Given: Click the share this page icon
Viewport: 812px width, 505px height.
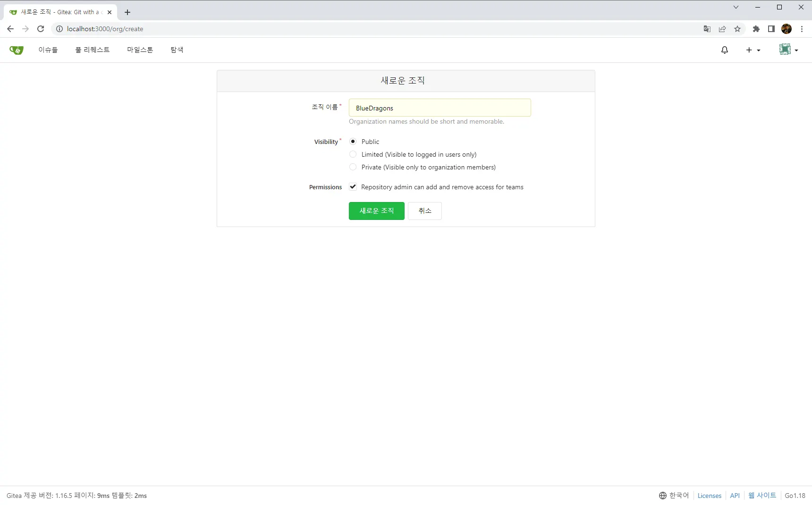Looking at the screenshot, I should [722, 29].
